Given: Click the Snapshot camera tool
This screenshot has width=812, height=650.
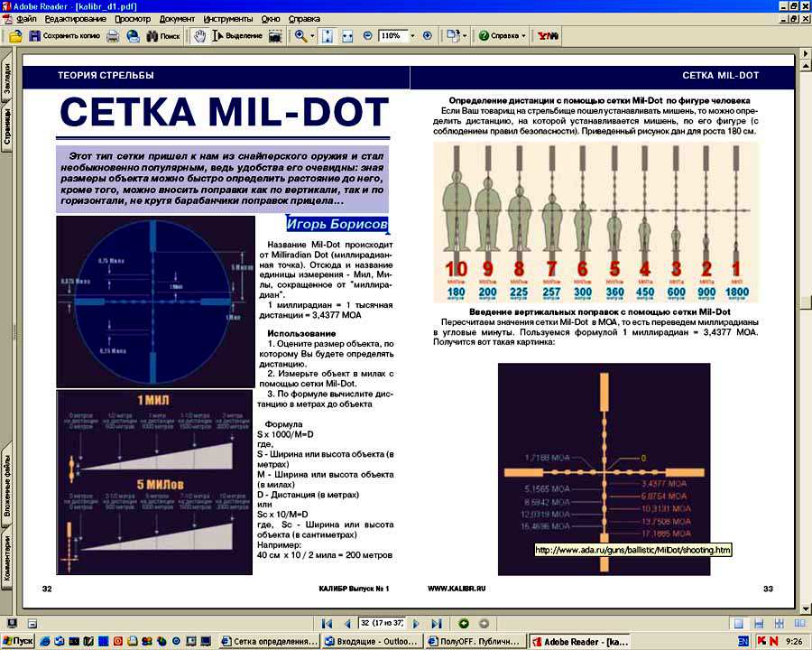Looking at the screenshot, I should (275, 36).
